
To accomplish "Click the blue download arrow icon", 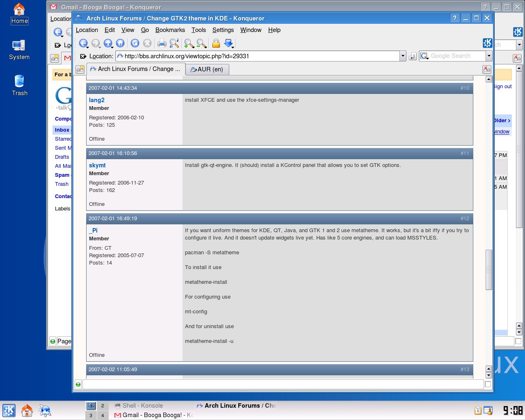I will click(228, 43).
